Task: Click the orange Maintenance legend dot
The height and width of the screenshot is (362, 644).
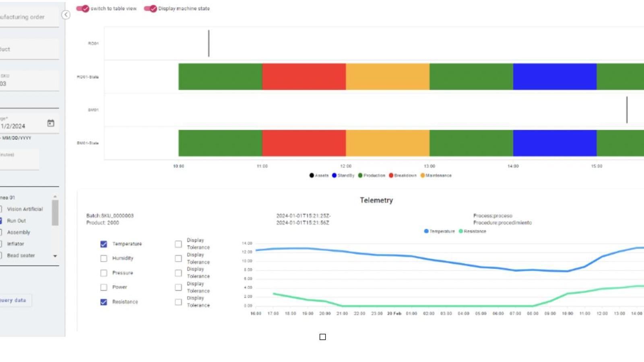Action: pyautogui.click(x=423, y=175)
